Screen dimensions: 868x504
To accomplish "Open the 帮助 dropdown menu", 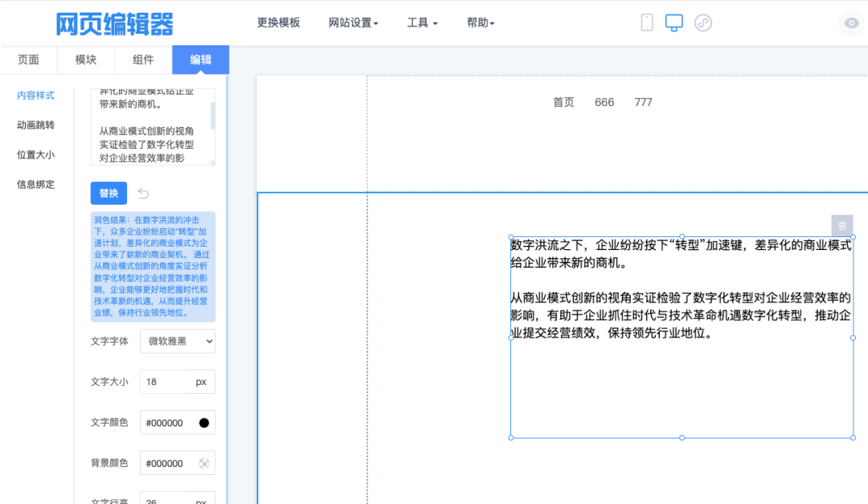I will [x=481, y=23].
